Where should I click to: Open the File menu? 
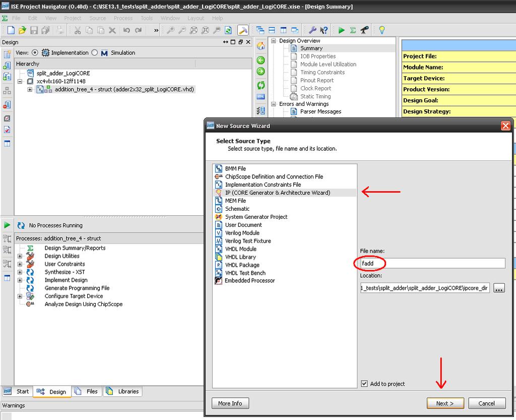pyautogui.click(x=16, y=18)
